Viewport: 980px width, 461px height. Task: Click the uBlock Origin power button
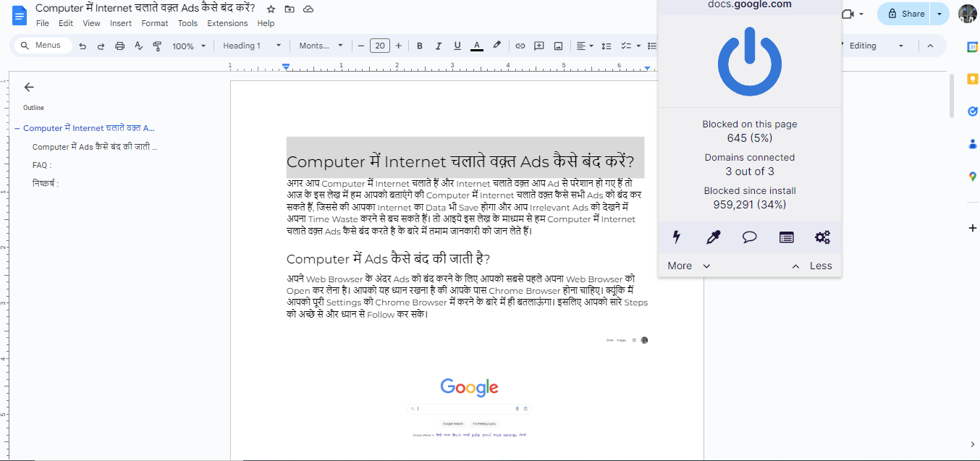tap(750, 61)
